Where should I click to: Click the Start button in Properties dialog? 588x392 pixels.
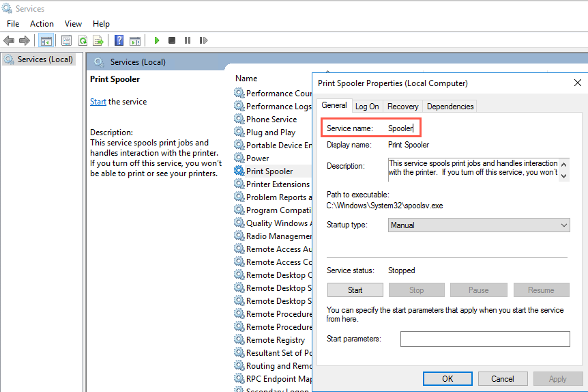[x=355, y=290]
